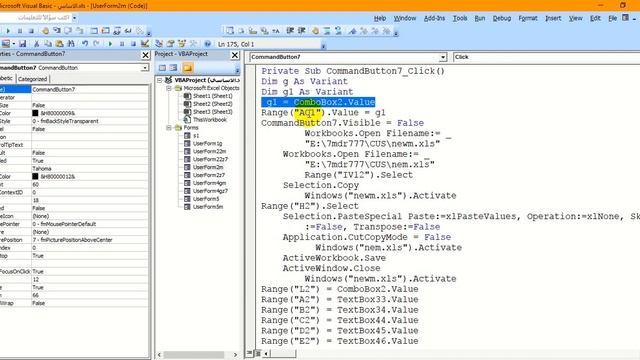
Task: Open the CommandButton7 object dropdown
Action: click(x=443, y=57)
